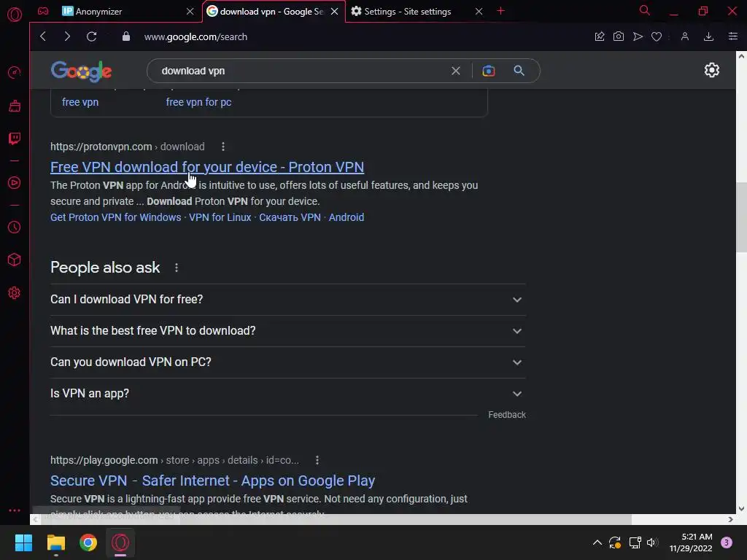Open new tab with plus button

point(500,11)
